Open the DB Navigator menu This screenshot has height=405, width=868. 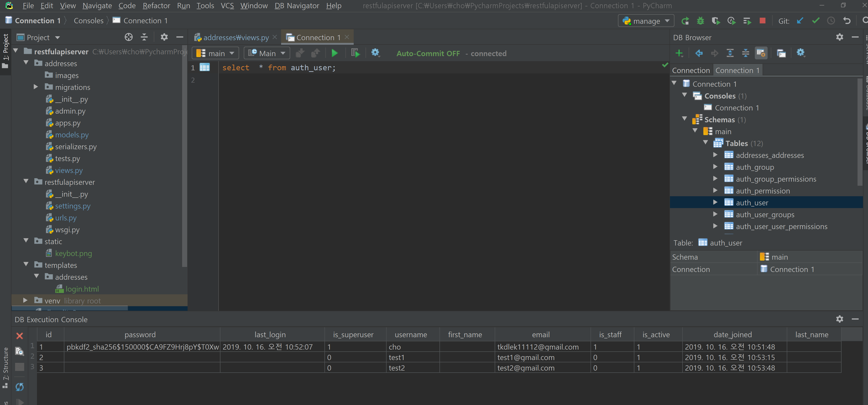pos(297,6)
